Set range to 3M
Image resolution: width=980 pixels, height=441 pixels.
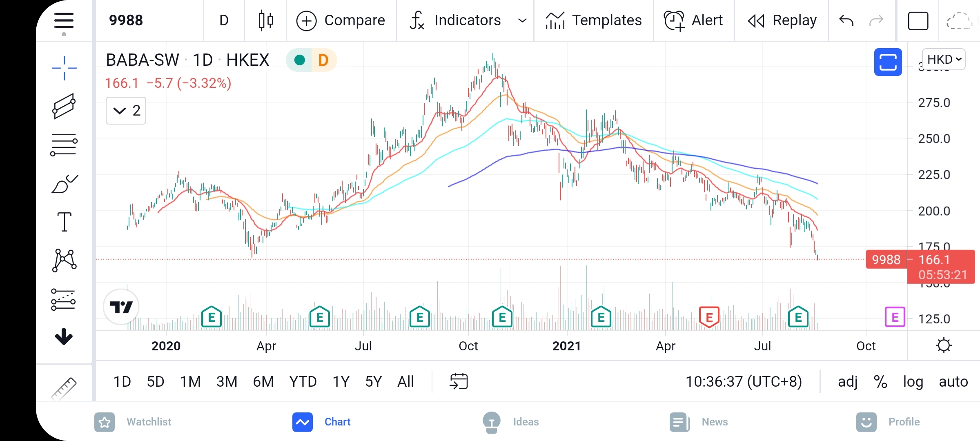click(x=227, y=382)
